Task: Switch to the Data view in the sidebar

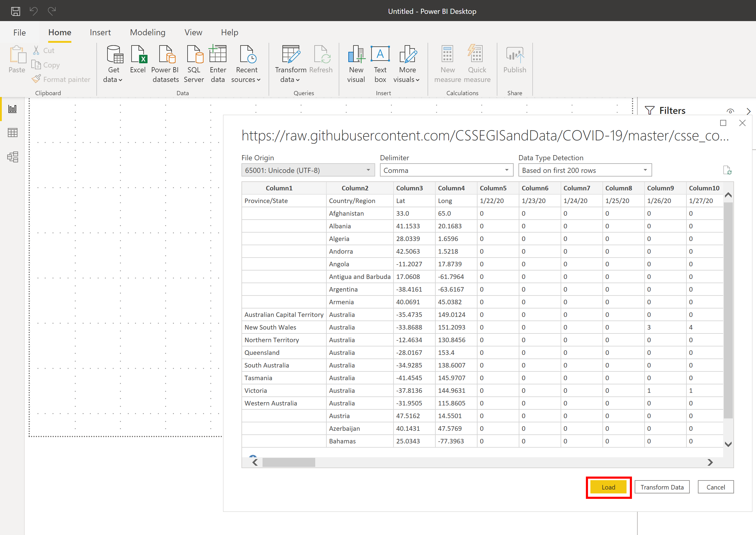Action: coord(13,133)
